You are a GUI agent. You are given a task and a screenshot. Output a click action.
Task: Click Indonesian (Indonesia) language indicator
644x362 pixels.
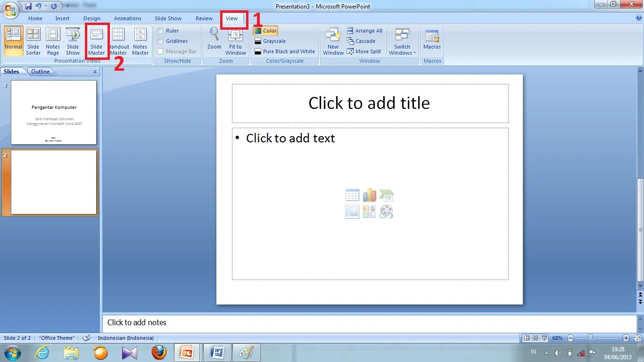point(126,338)
